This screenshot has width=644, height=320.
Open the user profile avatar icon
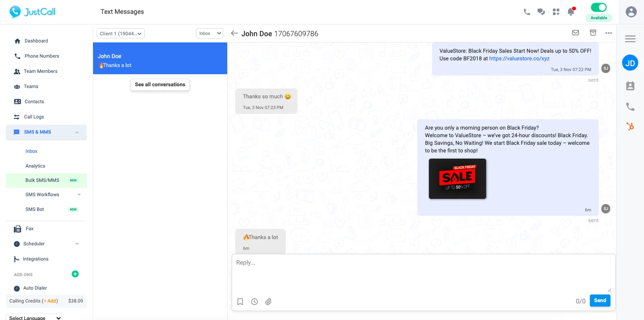click(x=631, y=12)
